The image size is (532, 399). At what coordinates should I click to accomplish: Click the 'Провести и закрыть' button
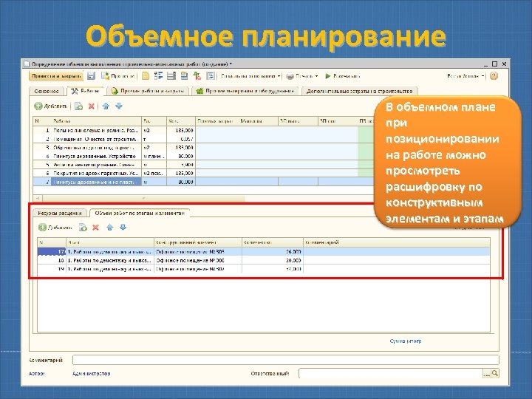coord(56,76)
